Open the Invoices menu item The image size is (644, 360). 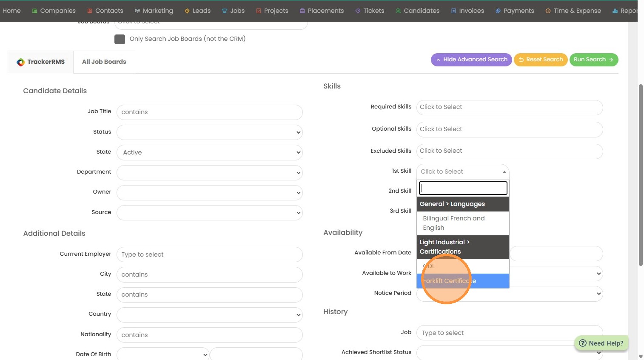pyautogui.click(x=467, y=11)
